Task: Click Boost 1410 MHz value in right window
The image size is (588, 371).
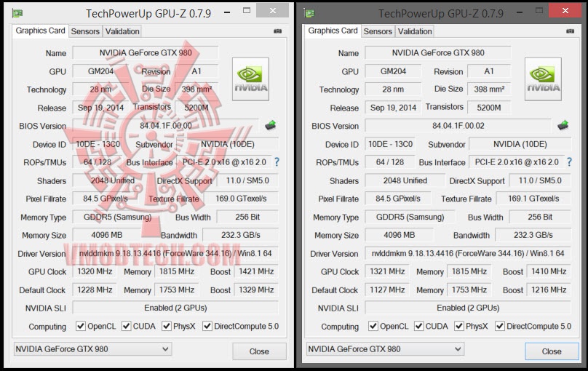Action: [549, 271]
